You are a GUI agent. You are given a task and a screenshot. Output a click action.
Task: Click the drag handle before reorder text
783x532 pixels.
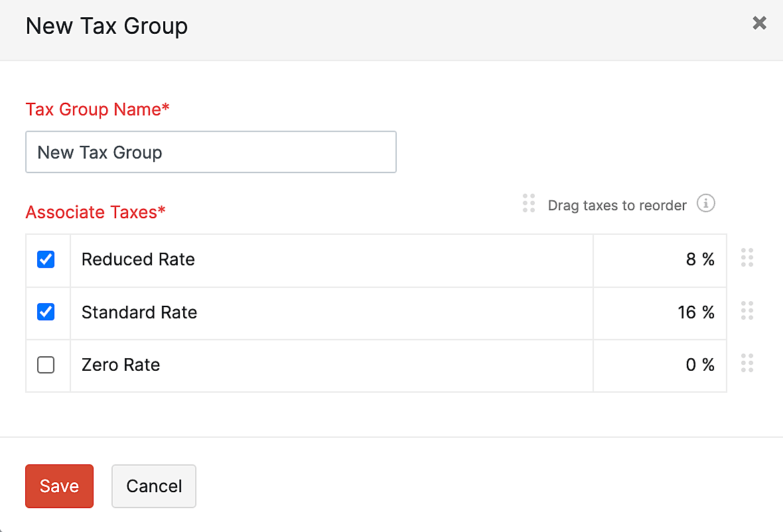click(529, 204)
